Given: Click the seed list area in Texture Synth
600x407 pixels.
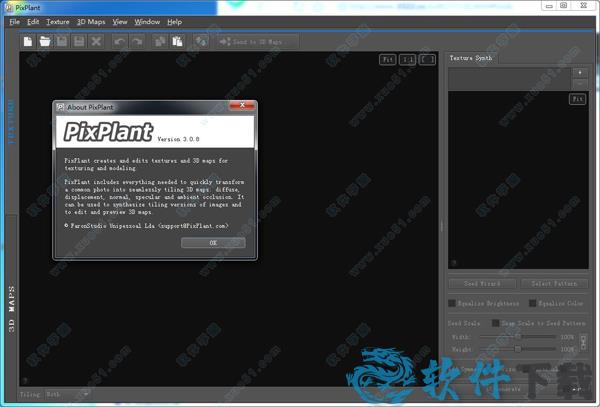Looking at the screenshot, I should tap(509, 79).
